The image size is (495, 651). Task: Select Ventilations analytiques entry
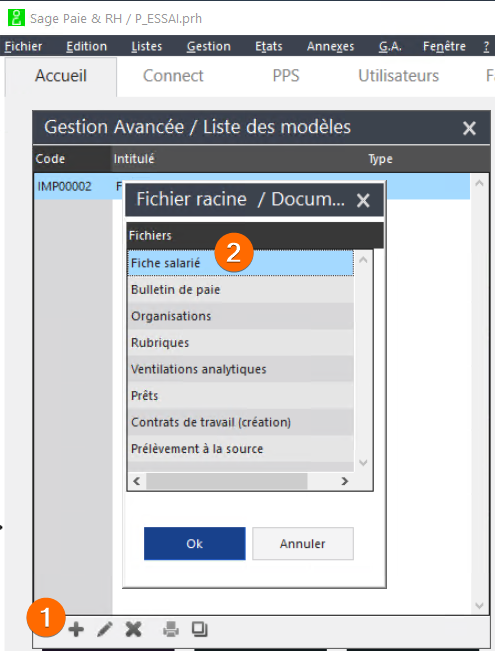point(240,369)
